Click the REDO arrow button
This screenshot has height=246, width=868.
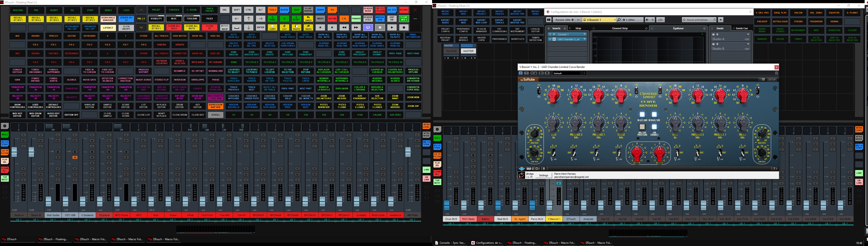pyautogui.click(x=308, y=27)
